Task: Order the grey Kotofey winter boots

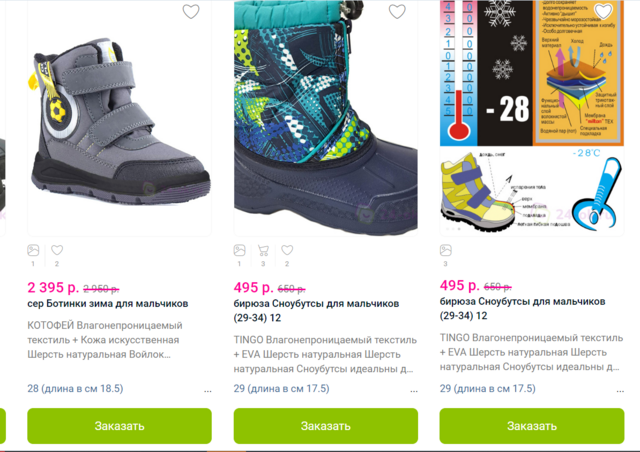Action: [119, 426]
